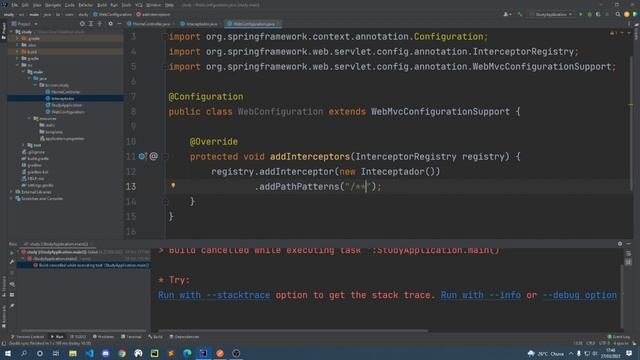Click the build hammer icon

tap(520, 14)
